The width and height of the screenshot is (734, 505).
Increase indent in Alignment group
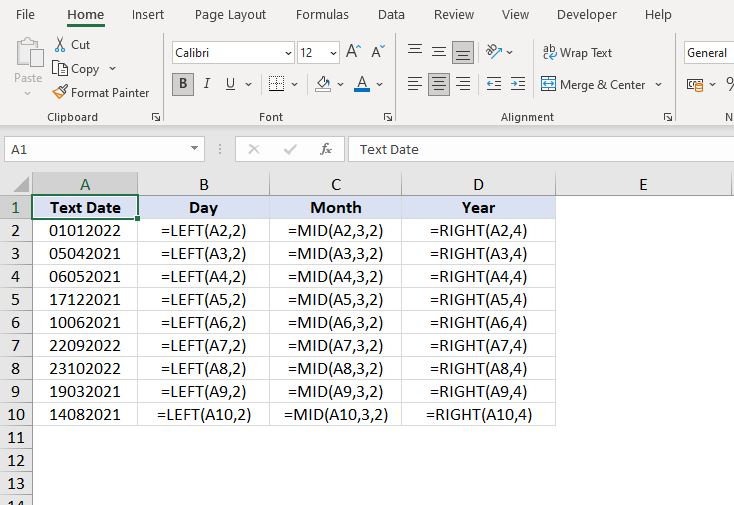pos(517,84)
